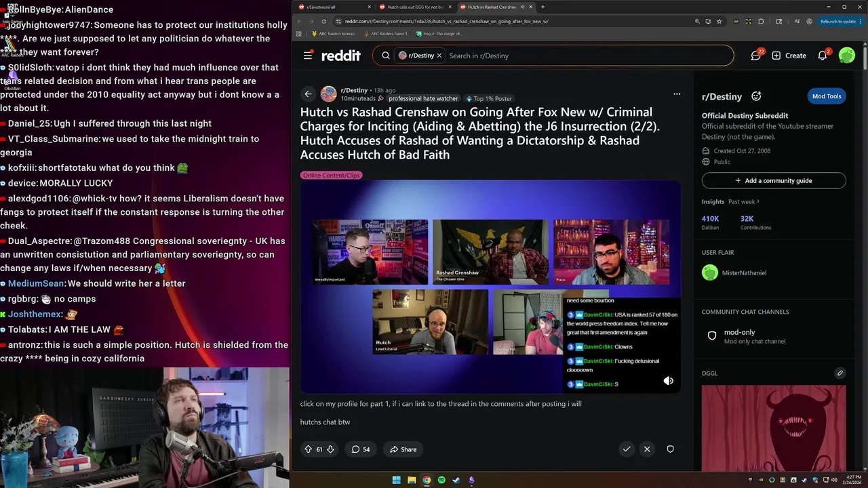
Task: Play the embedded post video
Action: pyautogui.click(x=490, y=286)
